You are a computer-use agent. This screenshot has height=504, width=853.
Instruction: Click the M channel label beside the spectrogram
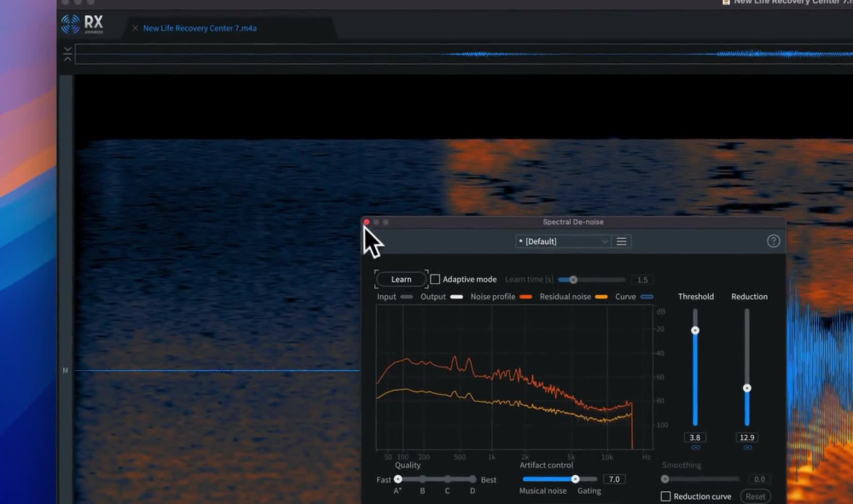66,371
